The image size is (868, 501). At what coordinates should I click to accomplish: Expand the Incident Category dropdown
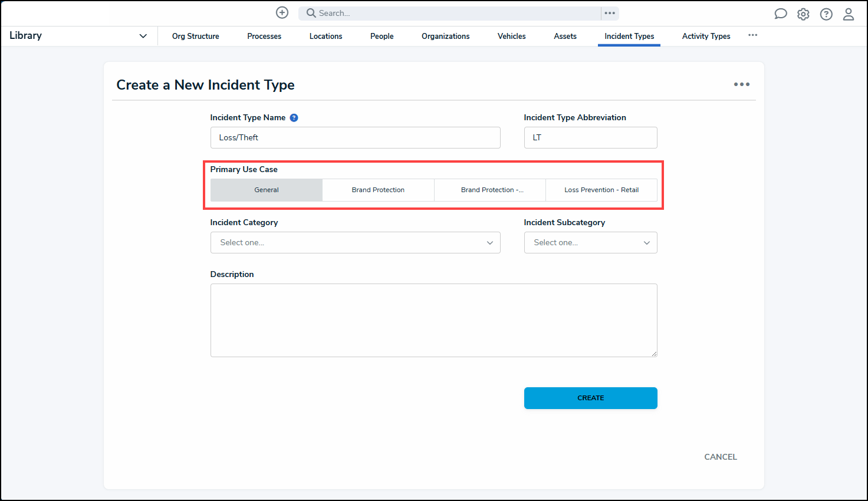pyautogui.click(x=355, y=243)
